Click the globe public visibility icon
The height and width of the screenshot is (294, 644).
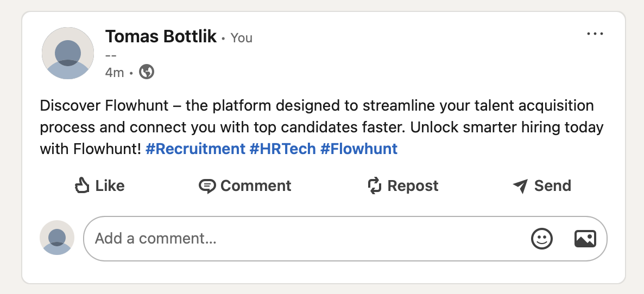click(x=147, y=72)
